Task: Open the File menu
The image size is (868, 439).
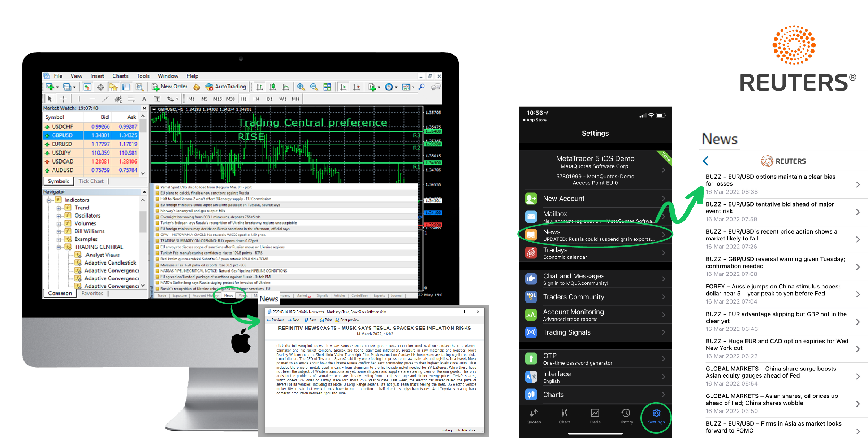Action: 58,76
